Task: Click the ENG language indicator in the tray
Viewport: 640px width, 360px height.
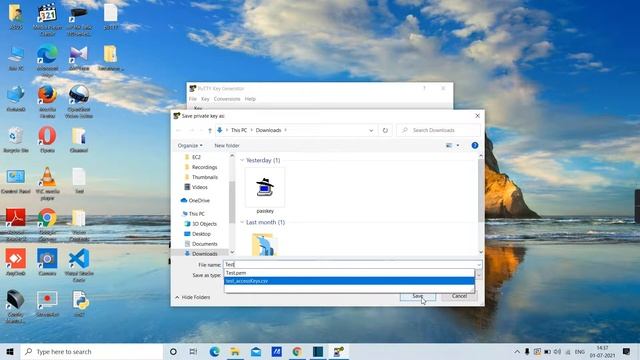Action: 580,351
